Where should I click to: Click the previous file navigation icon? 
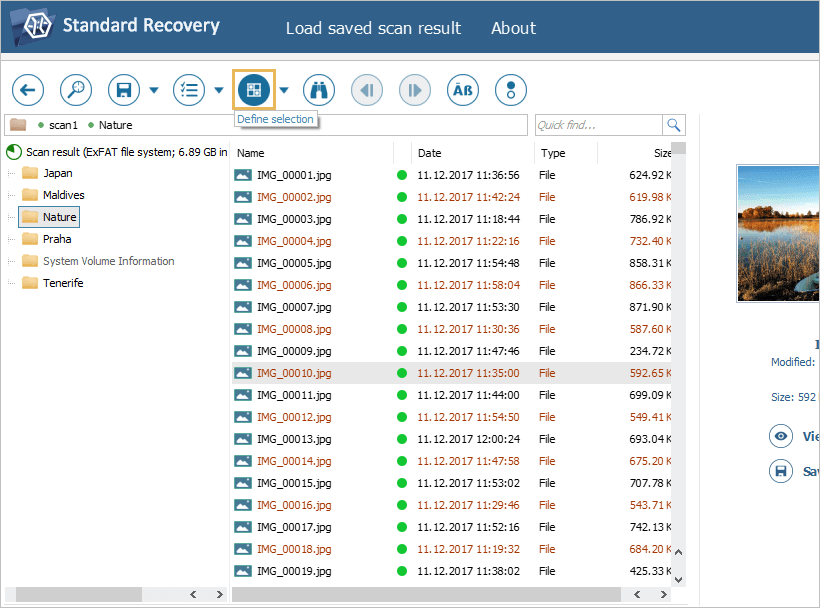(x=366, y=90)
